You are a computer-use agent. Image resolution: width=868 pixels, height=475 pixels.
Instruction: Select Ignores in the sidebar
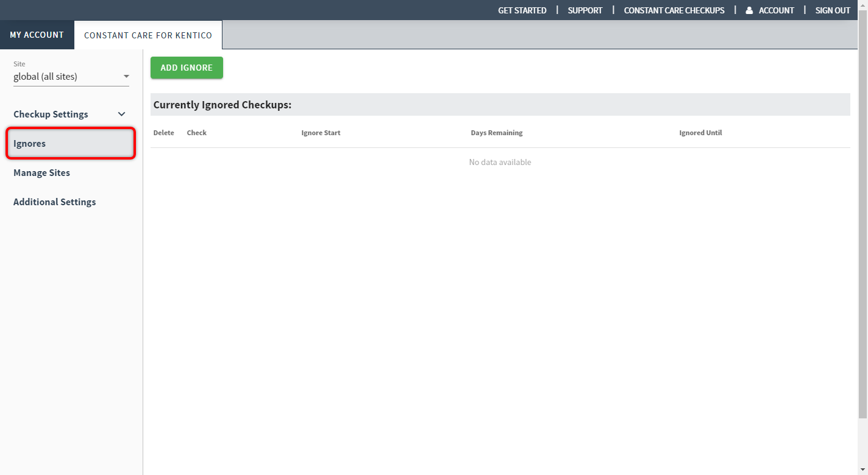70,144
